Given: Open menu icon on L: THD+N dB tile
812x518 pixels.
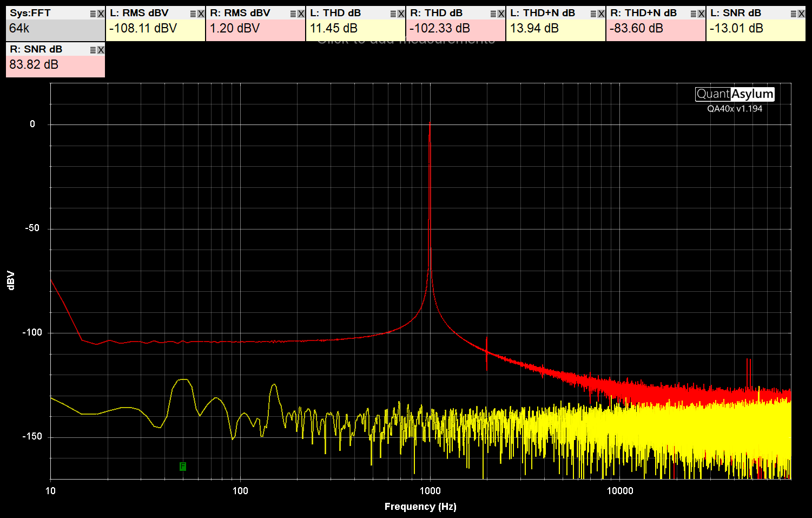Looking at the screenshot, I should [593, 14].
